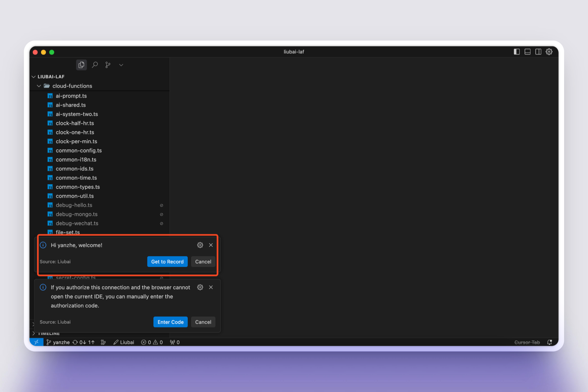Toggle primary side bar layout icon
This screenshot has height=392, width=588.
pyautogui.click(x=517, y=52)
